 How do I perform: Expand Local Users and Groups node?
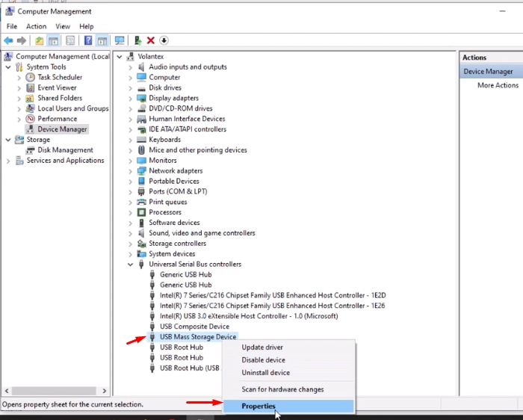19,109
